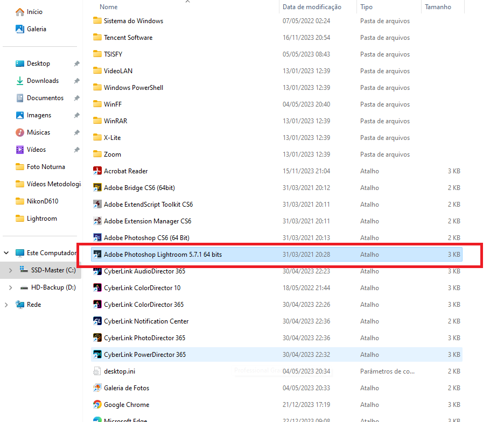
Task: Select the CyberLink PowerDirector 365 icon
Action: pyautogui.click(x=97, y=355)
